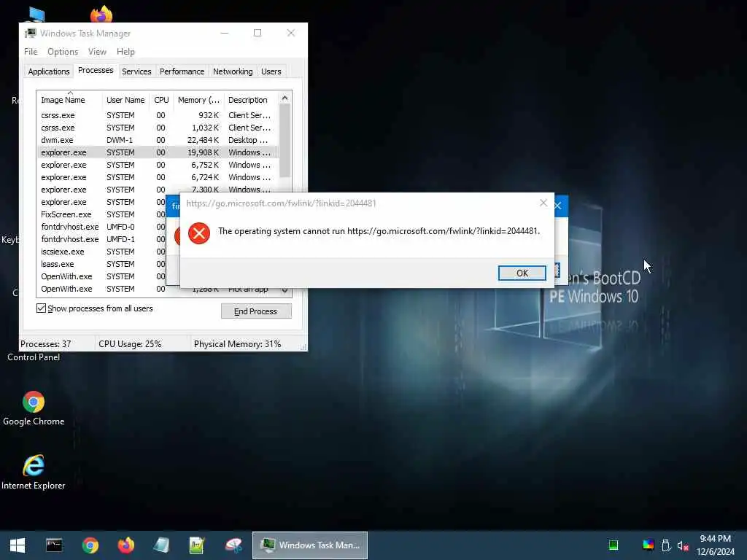This screenshot has height=560, width=747.
Task: Open the Networking tab
Action: tap(233, 71)
